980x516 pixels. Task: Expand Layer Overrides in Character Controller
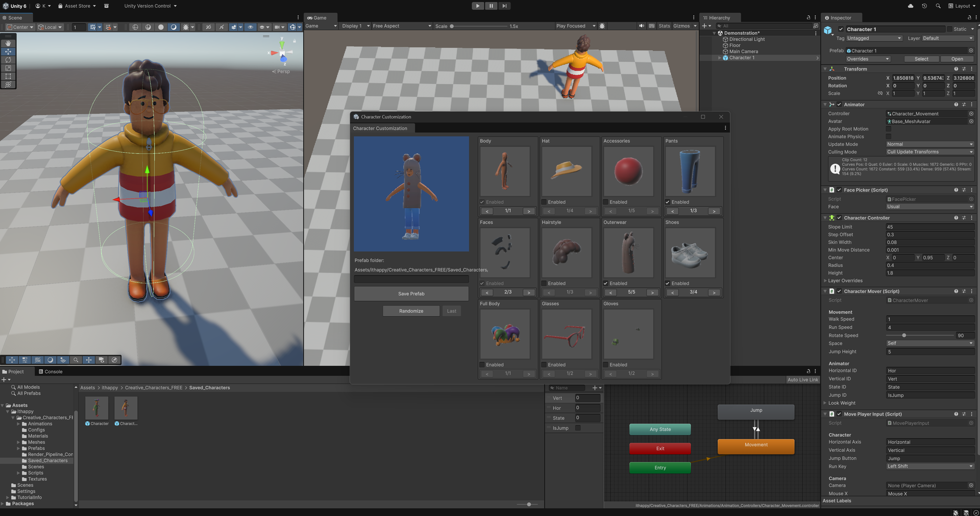[825, 281]
